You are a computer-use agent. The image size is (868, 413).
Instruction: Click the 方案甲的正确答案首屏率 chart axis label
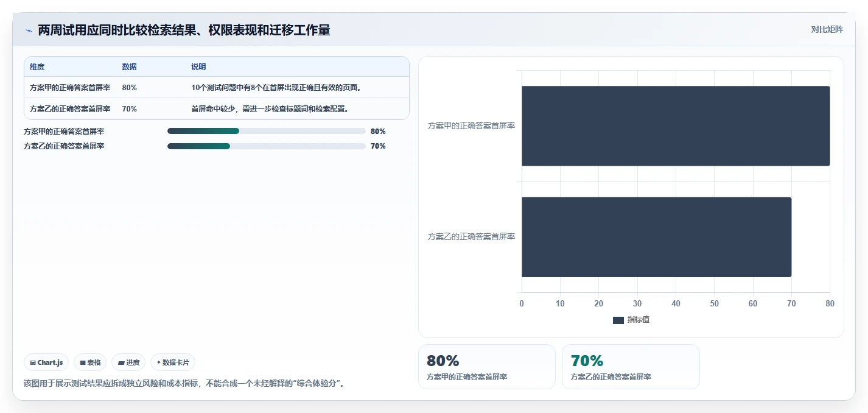click(472, 126)
